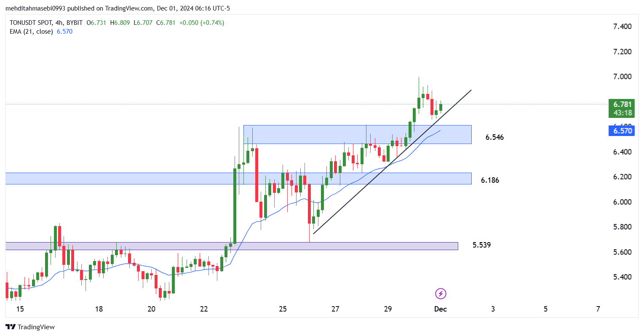Image resolution: width=644 pixels, height=336 pixels.
Task: Click the 29 date label on time axis
Action: point(388,309)
